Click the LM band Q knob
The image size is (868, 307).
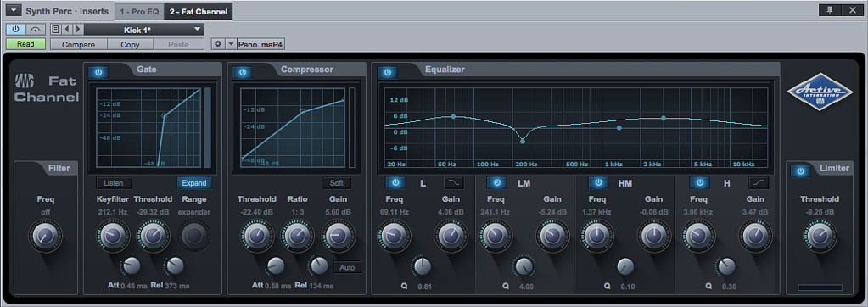(x=524, y=266)
